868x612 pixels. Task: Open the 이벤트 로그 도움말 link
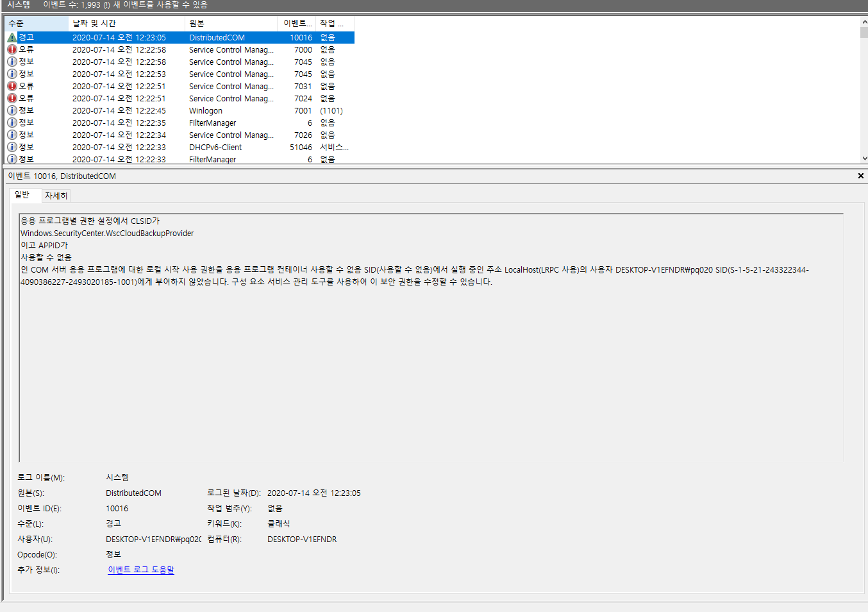pos(141,570)
